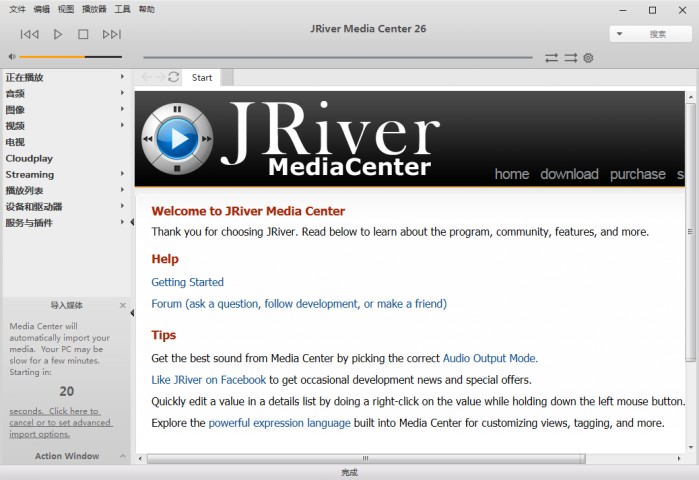Open the purchase link in banner
699x480 pixels.
[637, 174]
